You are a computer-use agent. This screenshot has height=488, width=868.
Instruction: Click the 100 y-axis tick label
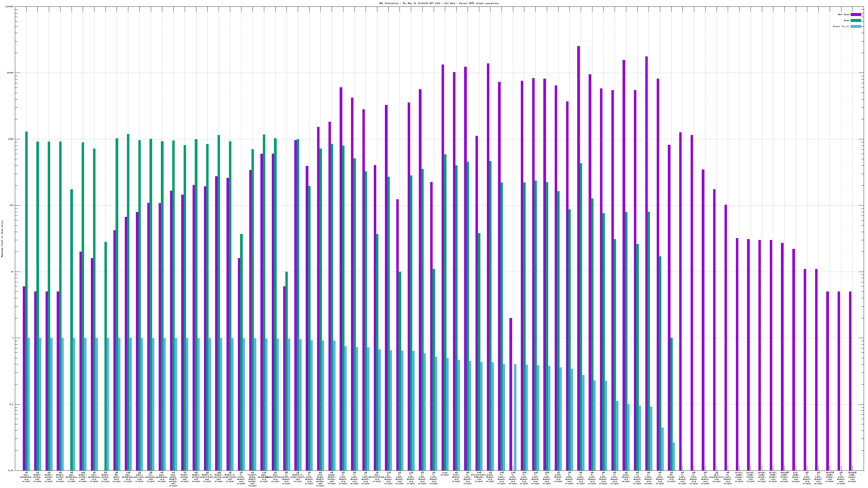click(x=12, y=206)
